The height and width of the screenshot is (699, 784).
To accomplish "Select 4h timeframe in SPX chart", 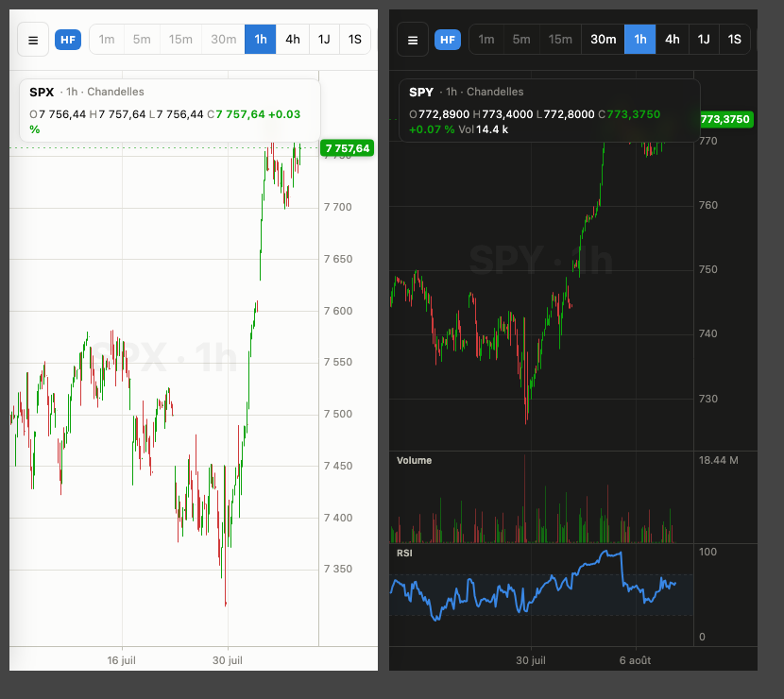I will (293, 40).
